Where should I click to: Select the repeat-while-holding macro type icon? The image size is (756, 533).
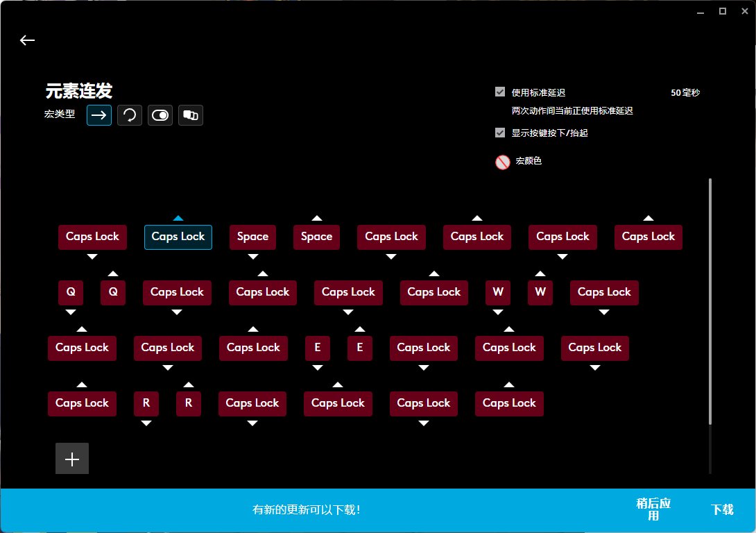pyautogui.click(x=130, y=115)
